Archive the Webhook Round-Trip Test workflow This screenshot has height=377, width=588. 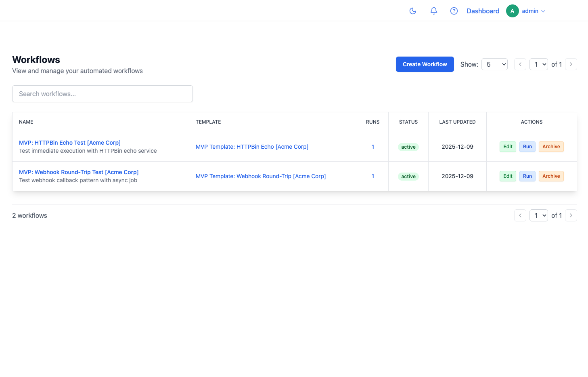coord(551,176)
